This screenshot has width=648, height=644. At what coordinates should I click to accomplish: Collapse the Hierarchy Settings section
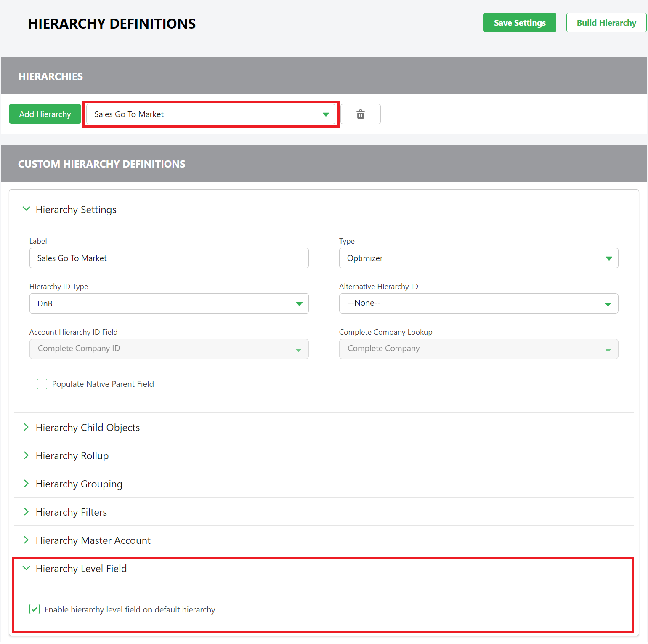pos(26,209)
